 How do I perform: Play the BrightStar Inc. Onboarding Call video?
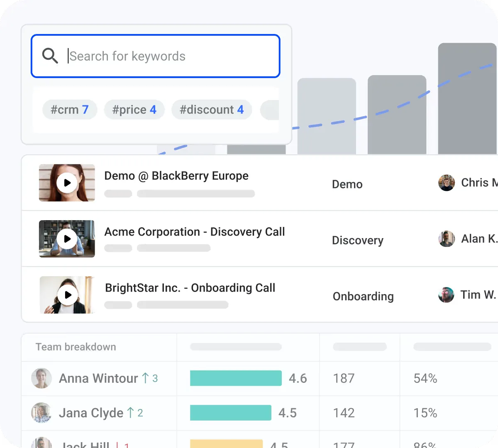[x=68, y=295]
